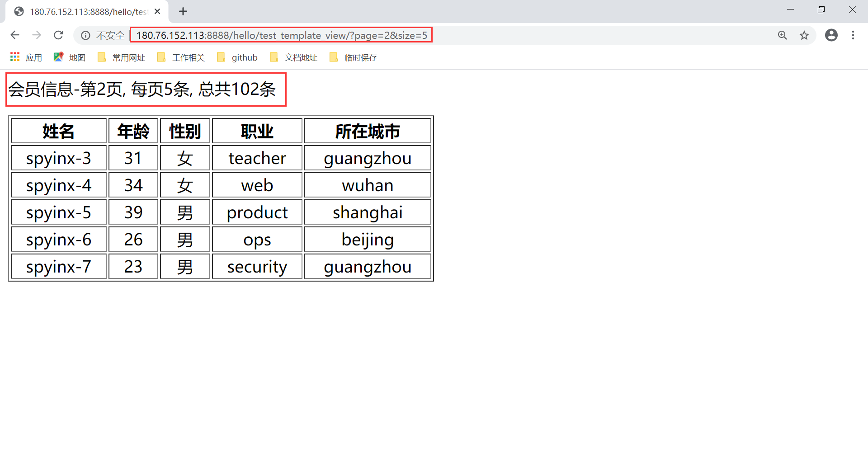Viewport: 868px width, 461px height.
Task: Click the 职业 column header
Action: 257,131
